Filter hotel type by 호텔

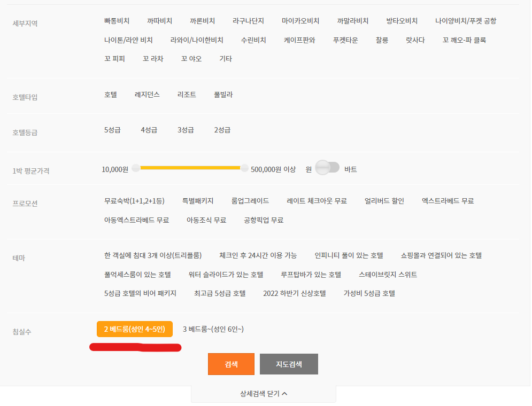111,95
